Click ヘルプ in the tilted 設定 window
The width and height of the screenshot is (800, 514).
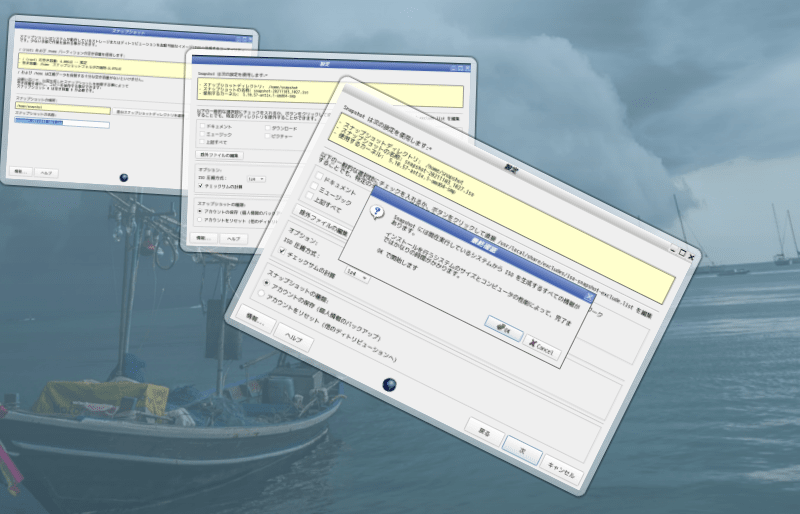pyautogui.click(x=293, y=337)
